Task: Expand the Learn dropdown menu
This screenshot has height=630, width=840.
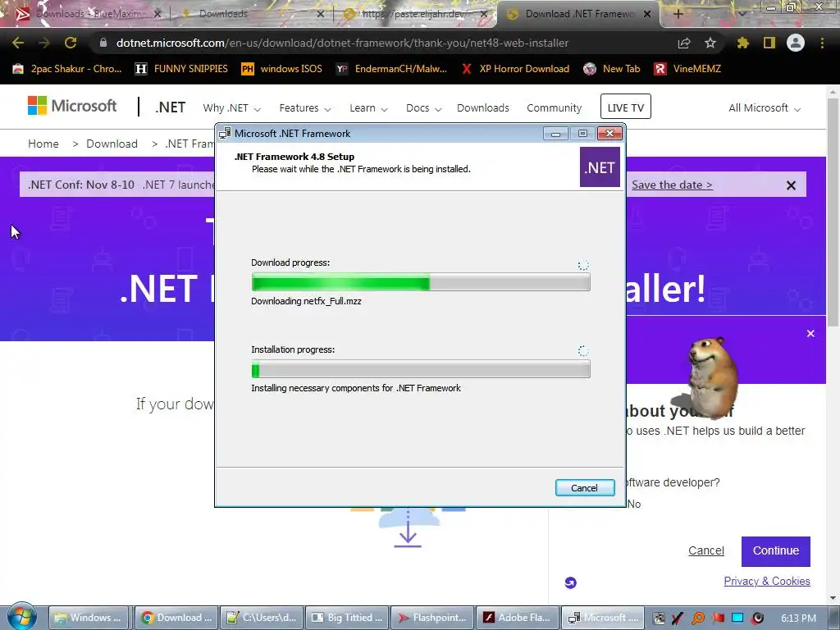Action: click(368, 108)
